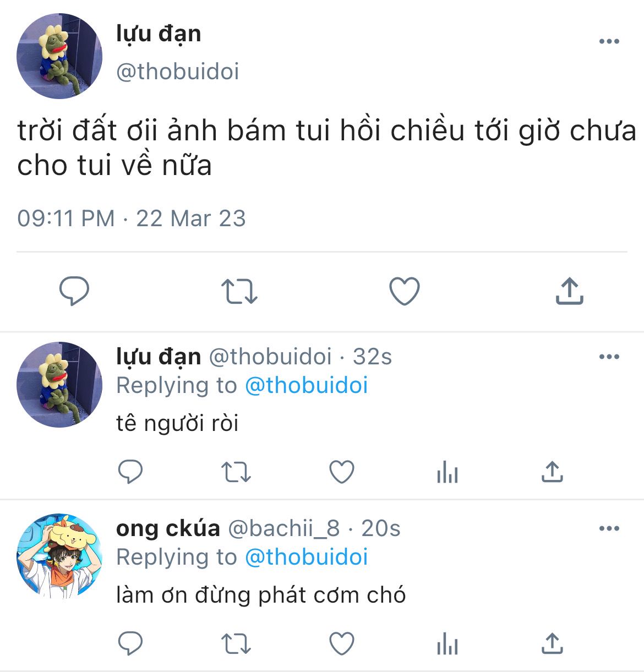
Task: Open @thobuidoi link in the 'tê người ròi' reply
Action: pos(306,385)
